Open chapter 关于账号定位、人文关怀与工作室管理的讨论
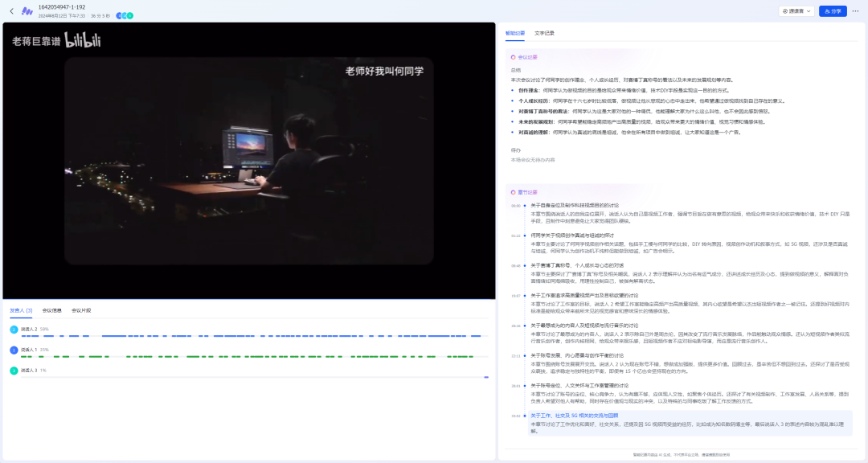This screenshot has width=868, height=463. 579,385
